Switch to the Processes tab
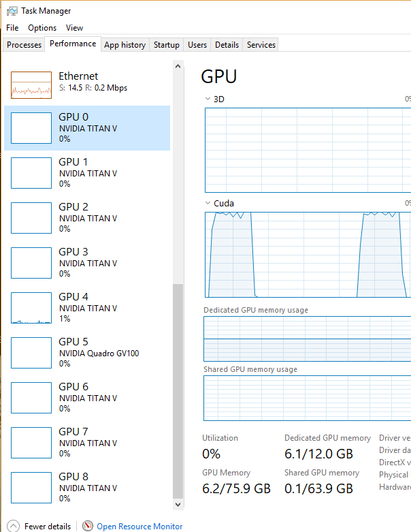 click(x=24, y=45)
